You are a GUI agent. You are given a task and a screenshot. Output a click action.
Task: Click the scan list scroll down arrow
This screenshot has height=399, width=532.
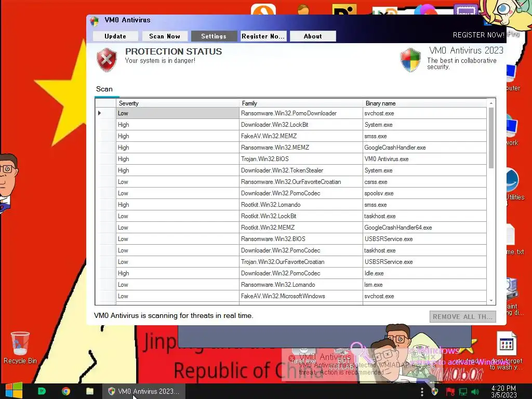[x=491, y=301]
